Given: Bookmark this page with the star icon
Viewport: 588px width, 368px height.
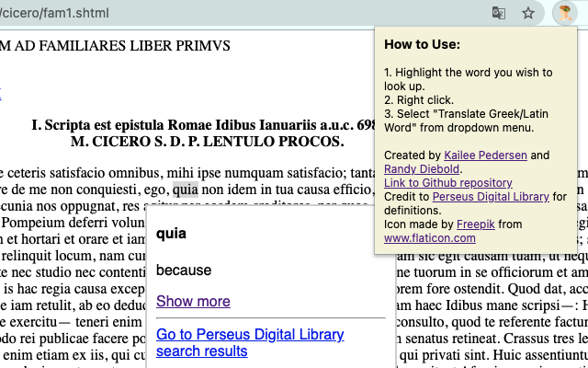Looking at the screenshot, I should click(x=528, y=14).
